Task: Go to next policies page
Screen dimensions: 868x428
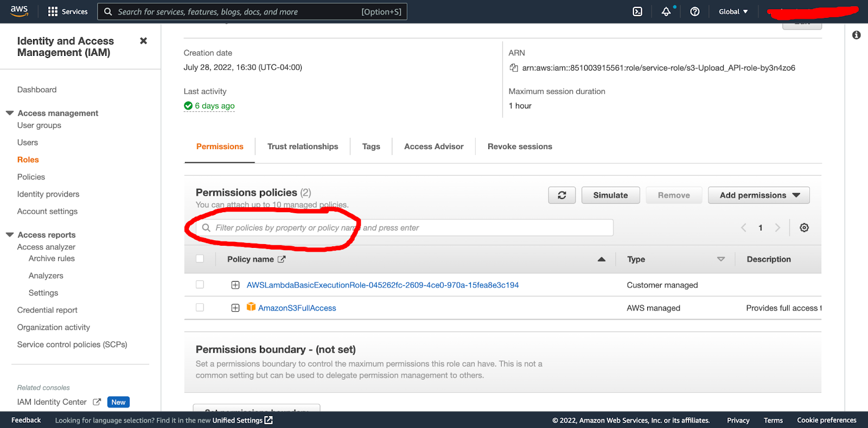Action: [777, 228]
